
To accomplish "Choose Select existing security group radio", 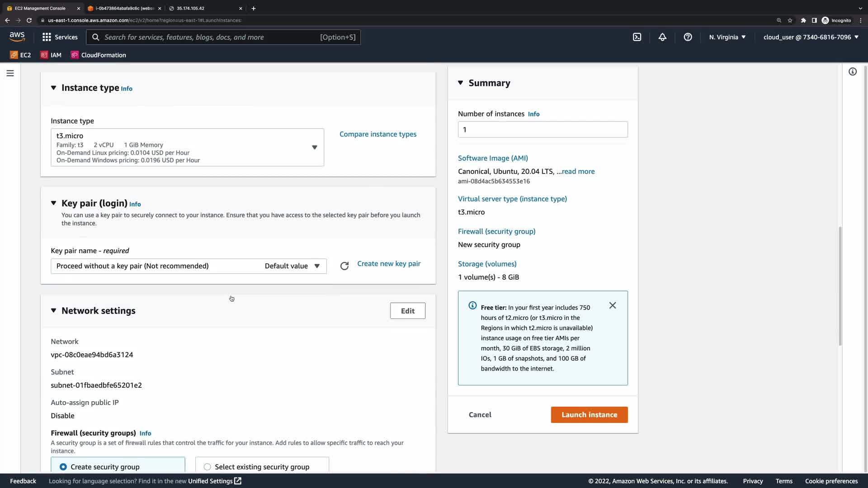I will (x=208, y=467).
